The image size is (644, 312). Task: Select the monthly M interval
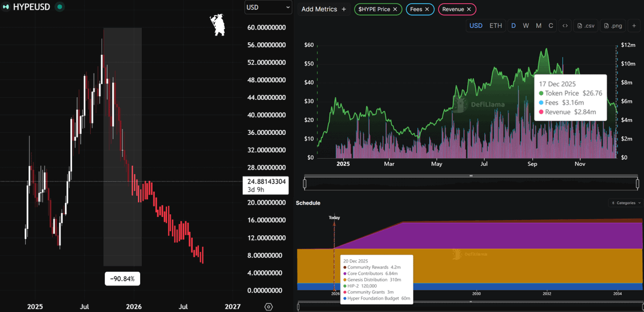click(538, 25)
